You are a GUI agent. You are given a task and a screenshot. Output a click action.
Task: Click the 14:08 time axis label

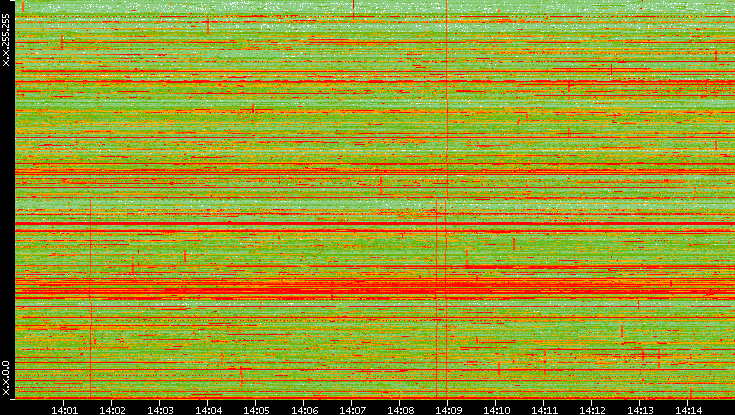(400, 410)
